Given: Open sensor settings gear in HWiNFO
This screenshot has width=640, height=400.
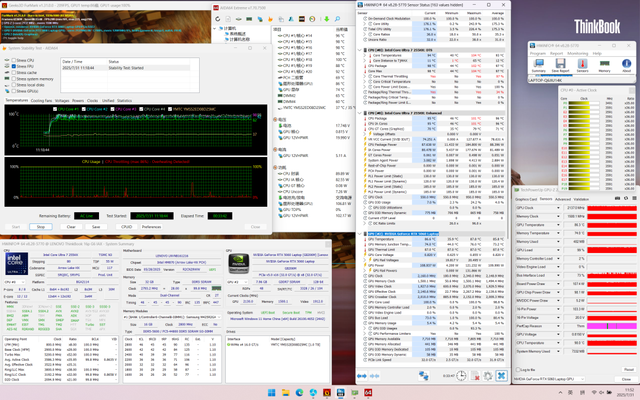Looking at the screenshot, I should [x=488, y=376].
